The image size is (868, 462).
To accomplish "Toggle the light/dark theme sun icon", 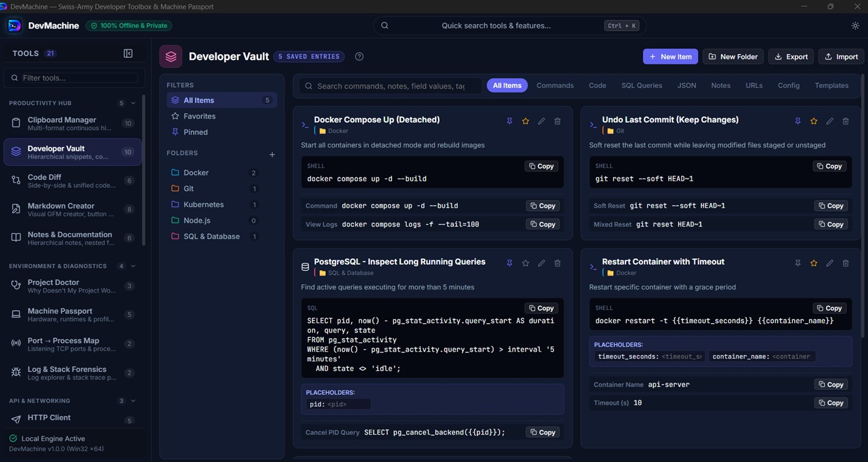I will click(x=856, y=25).
